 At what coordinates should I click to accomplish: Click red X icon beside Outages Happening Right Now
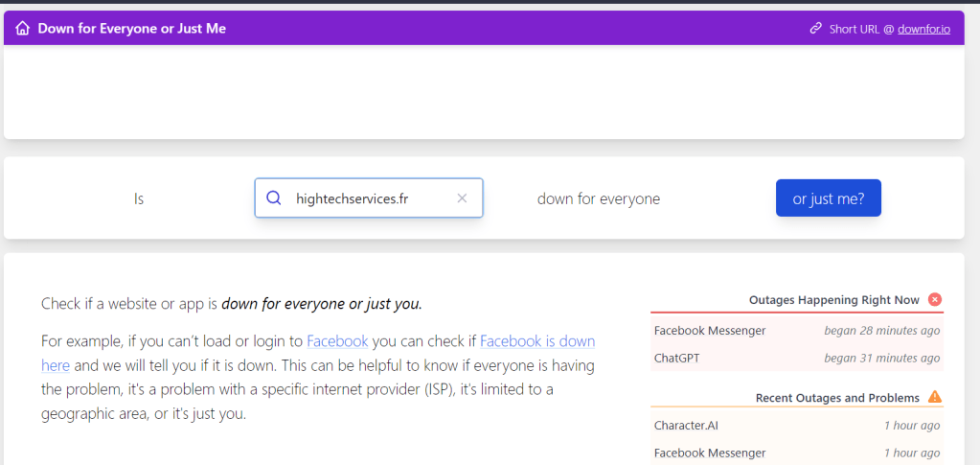[x=935, y=300]
